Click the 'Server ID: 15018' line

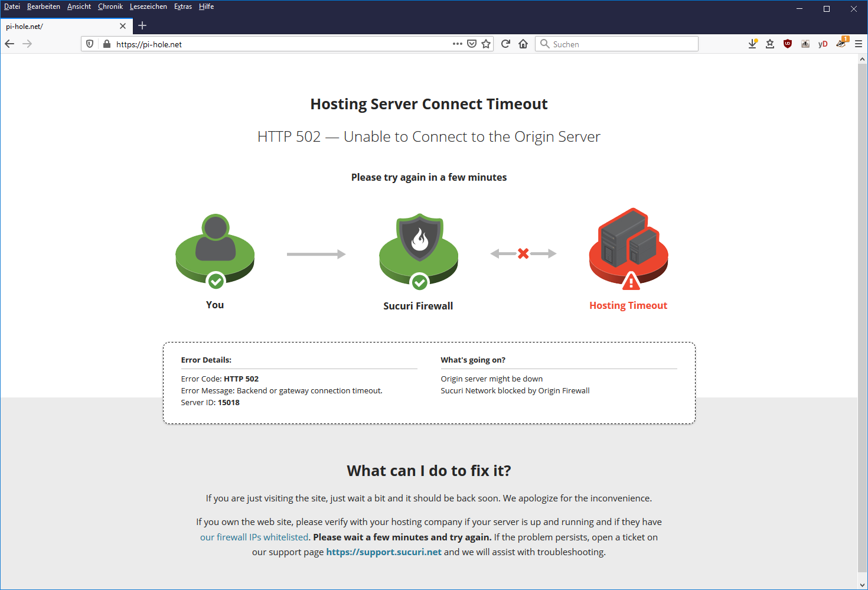(210, 402)
